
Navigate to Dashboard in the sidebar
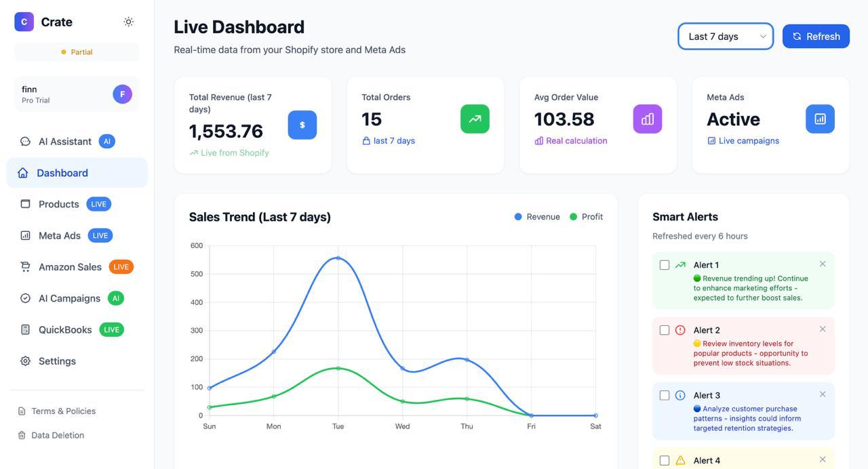pyautogui.click(x=24, y=172)
